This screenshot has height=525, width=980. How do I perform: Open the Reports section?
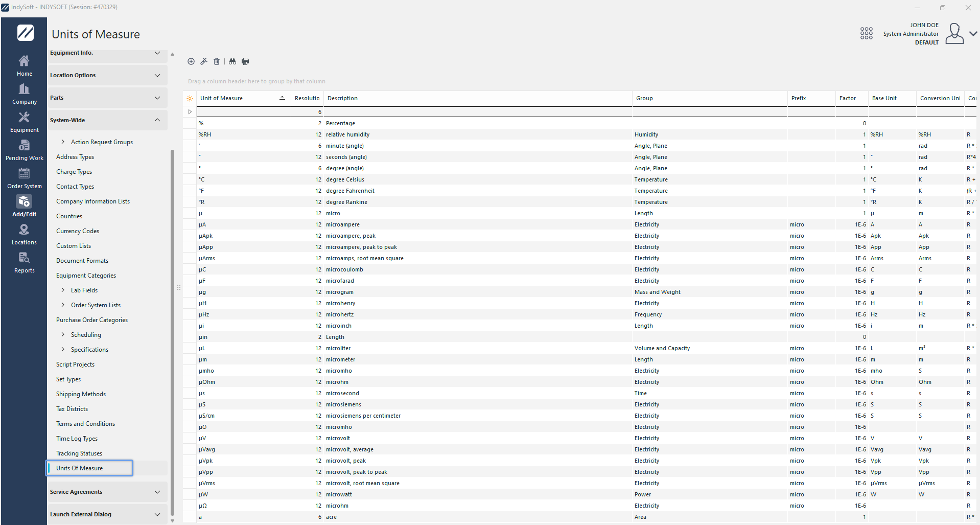(24, 263)
